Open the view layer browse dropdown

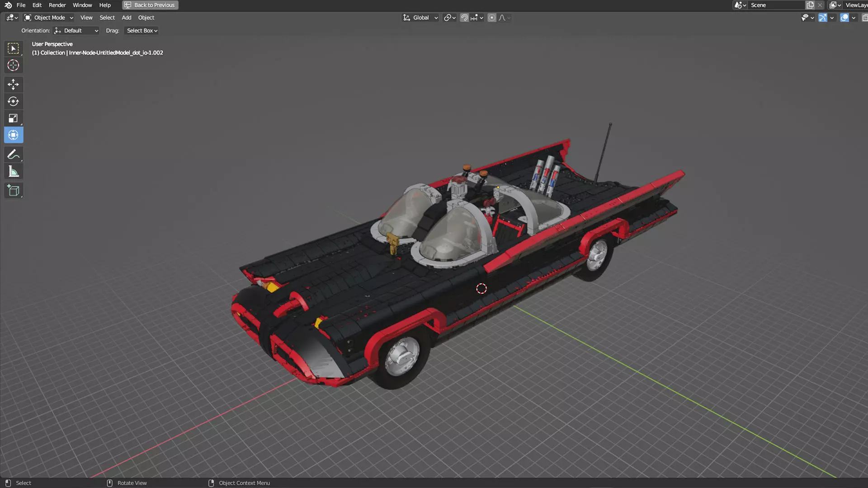click(835, 5)
